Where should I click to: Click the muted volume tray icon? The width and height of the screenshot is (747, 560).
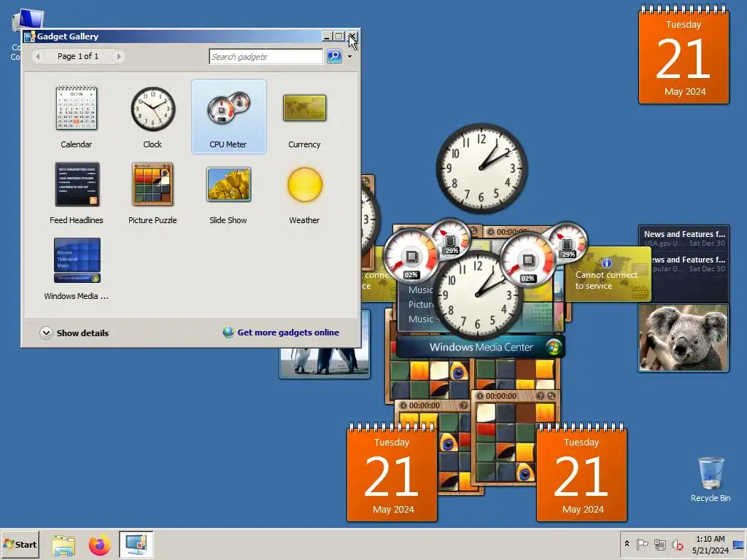pyautogui.click(x=677, y=544)
